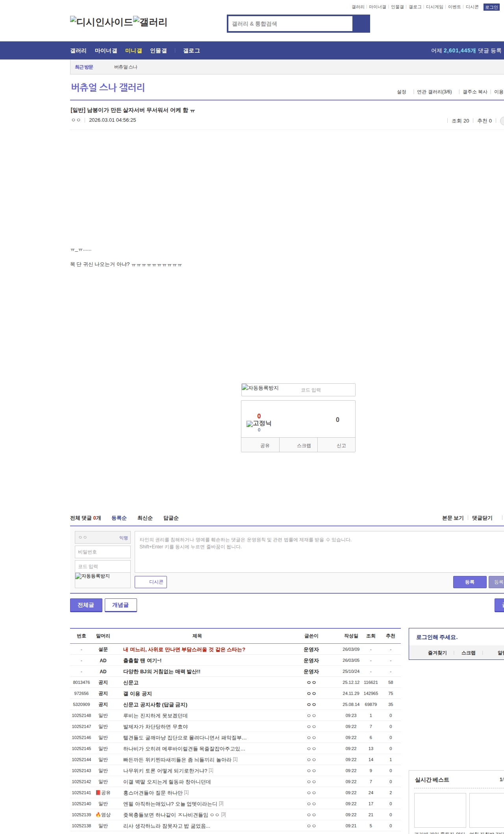This screenshot has height=834, width=504.
Task: Open the notice 갤 이용 공지
Action: [137, 694]
